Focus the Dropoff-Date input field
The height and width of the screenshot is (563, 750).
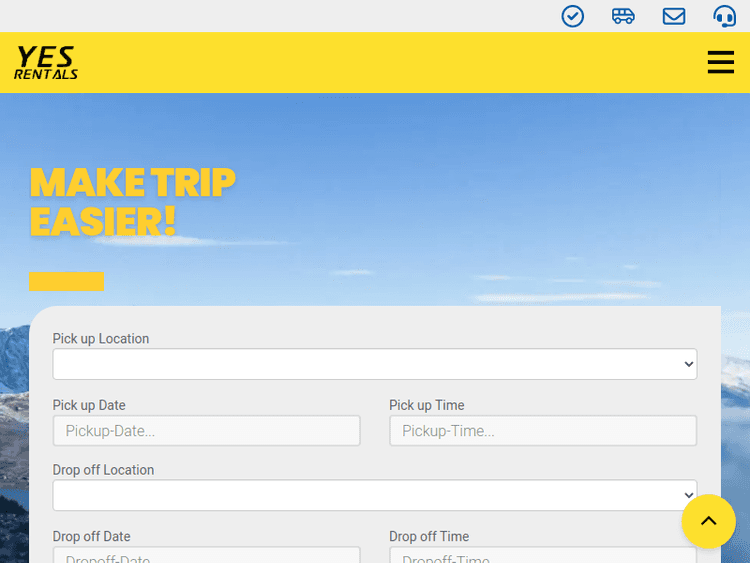tap(206, 556)
